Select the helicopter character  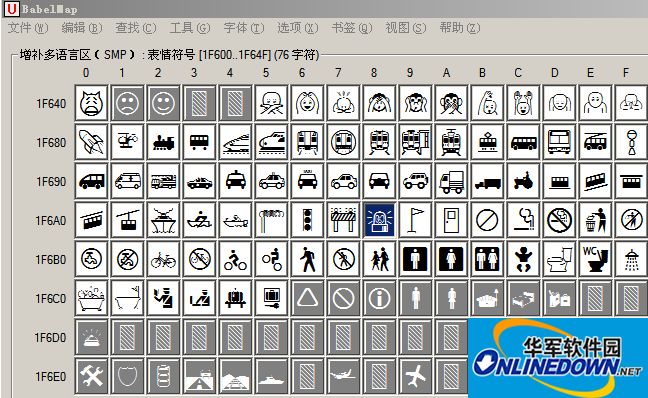tap(127, 142)
